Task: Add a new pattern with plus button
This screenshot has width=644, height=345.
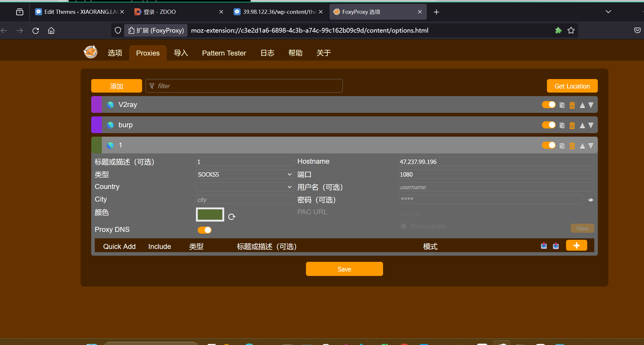Action: point(576,246)
